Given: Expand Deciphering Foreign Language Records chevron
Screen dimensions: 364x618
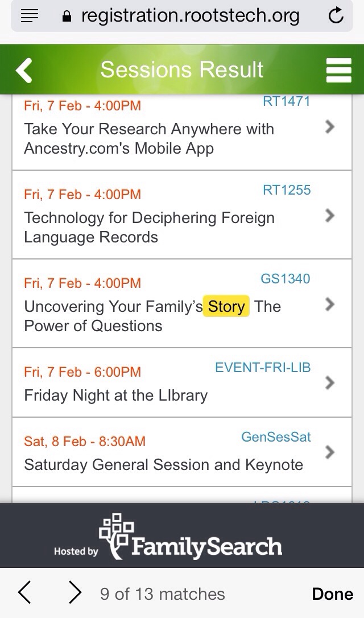Looking at the screenshot, I should (330, 216).
